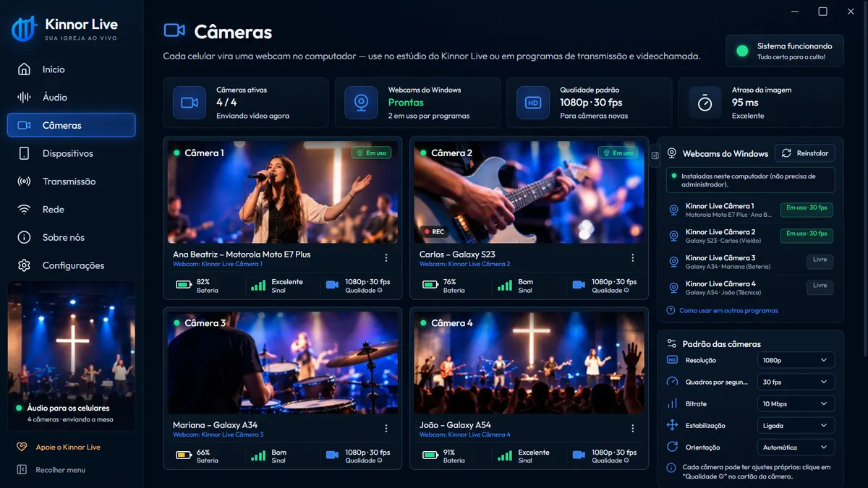
Task: Go to the Áudio section
Action: (x=71, y=97)
